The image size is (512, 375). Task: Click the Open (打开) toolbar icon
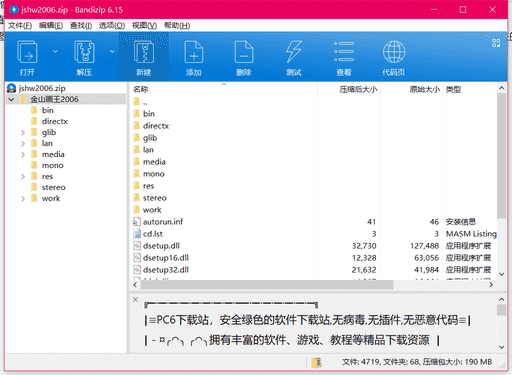[x=27, y=52]
